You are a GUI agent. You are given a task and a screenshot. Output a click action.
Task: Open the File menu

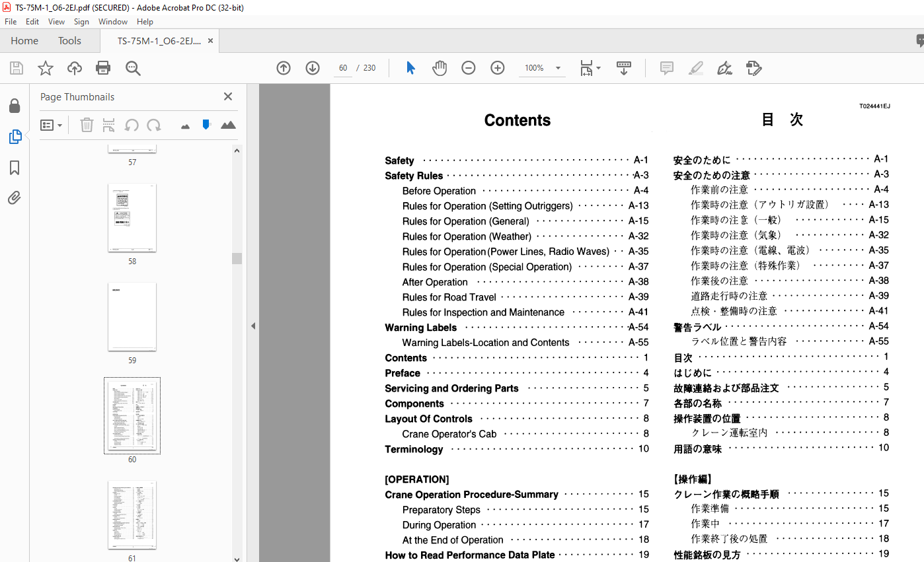click(11, 22)
